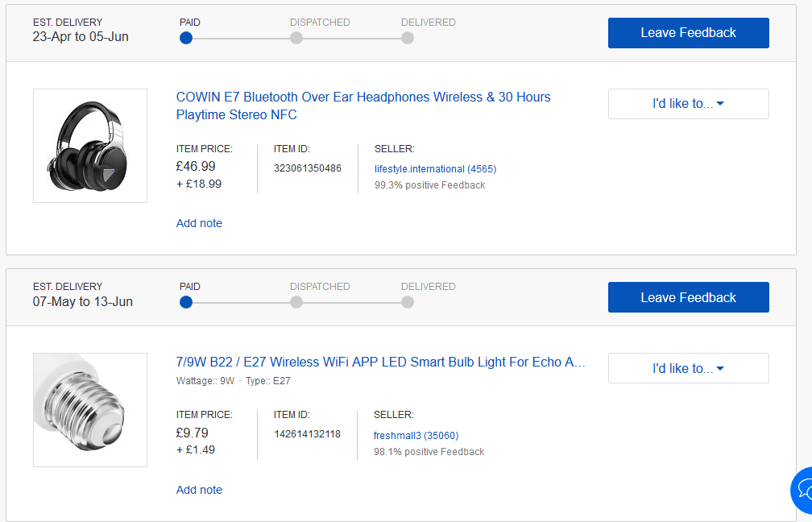This screenshot has width=812, height=522.
Task: Click the COWIN headphones product thumbnail
Action: pyautogui.click(x=90, y=146)
